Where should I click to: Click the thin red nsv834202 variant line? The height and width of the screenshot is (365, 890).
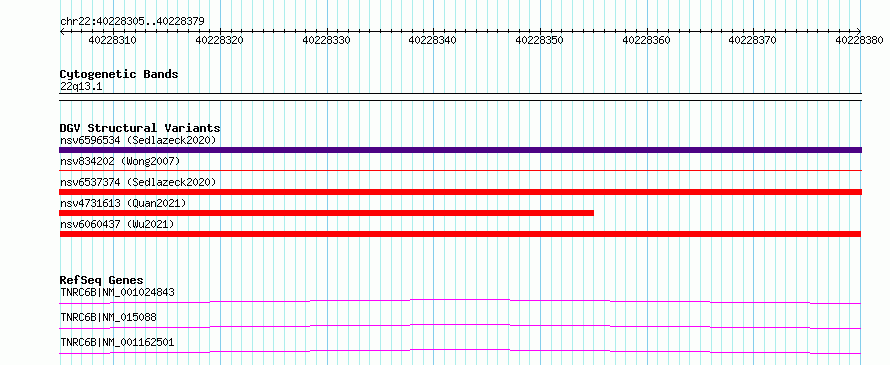(x=460, y=170)
